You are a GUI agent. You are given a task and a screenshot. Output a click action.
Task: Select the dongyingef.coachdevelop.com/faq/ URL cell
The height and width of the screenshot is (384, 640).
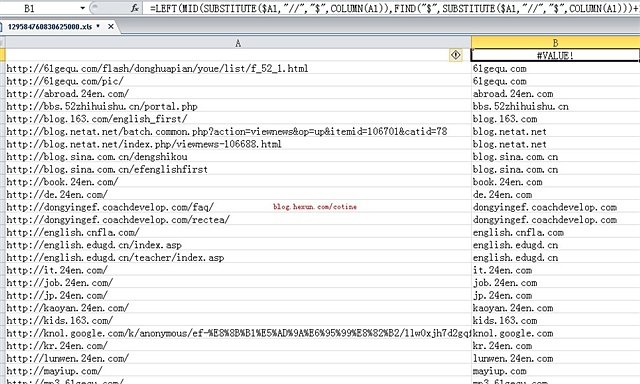238,207
